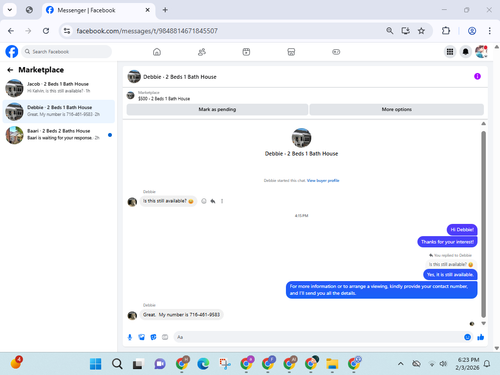The image size is (500, 375).
Task: Go back using the Marketplace back arrow
Action: (10, 70)
